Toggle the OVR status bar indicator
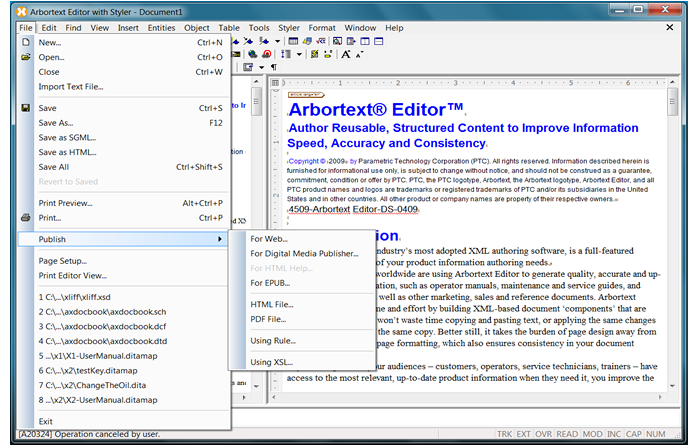 coord(544,434)
